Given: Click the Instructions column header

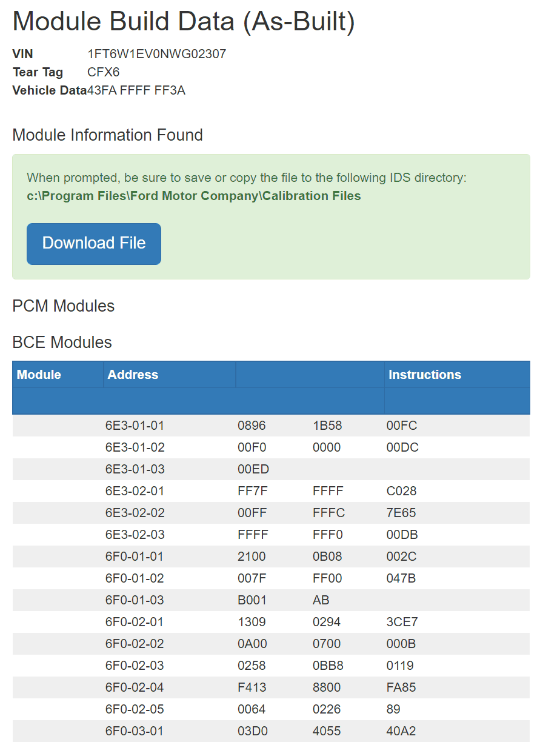Looking at the screenshot, I should (425, 374).
